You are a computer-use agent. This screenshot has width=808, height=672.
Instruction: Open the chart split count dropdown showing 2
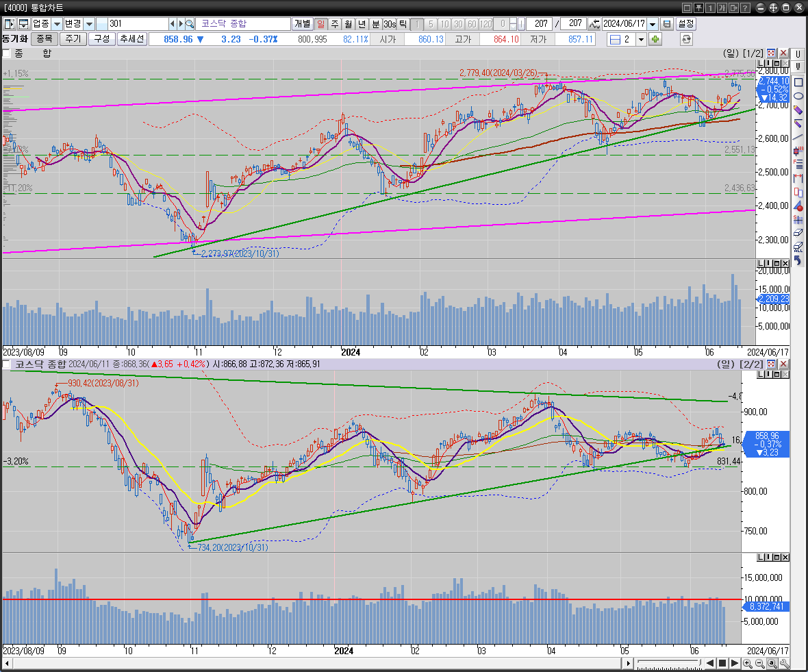[641, 39]
